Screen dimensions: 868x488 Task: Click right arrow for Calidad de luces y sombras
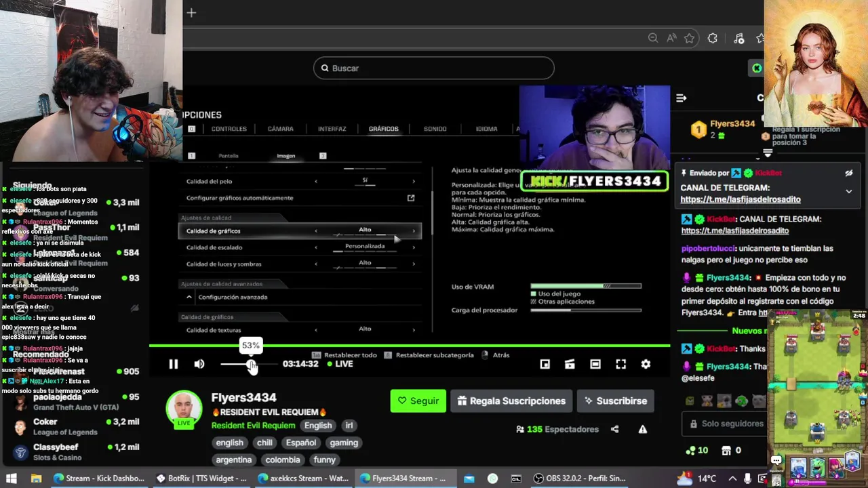pos(414,264)
